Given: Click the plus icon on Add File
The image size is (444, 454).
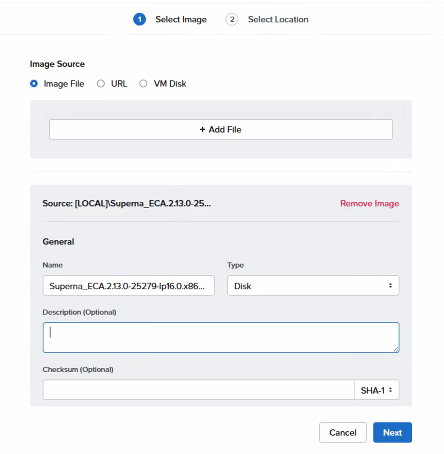Looking at the screenshot, I should [202, 129].
